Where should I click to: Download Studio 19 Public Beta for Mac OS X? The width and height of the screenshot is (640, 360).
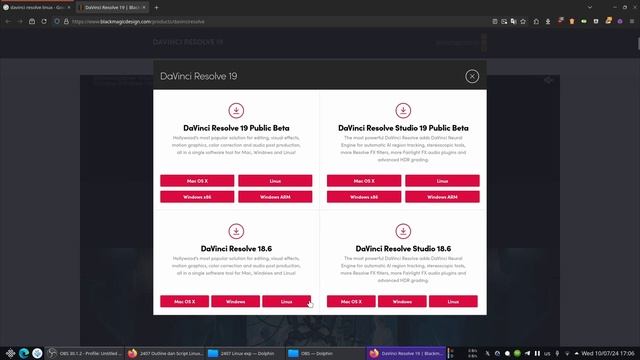point(364,181)
